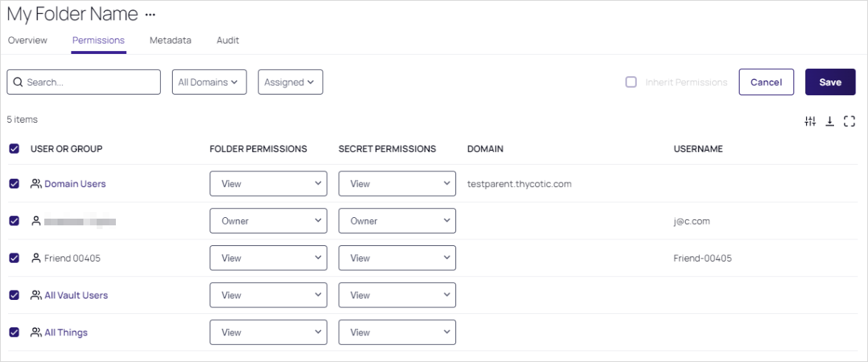Click the folder name ellipsis menu
The height and width of the screenshot is (362, 868).
pyautogui.click(x=151, y=14)
